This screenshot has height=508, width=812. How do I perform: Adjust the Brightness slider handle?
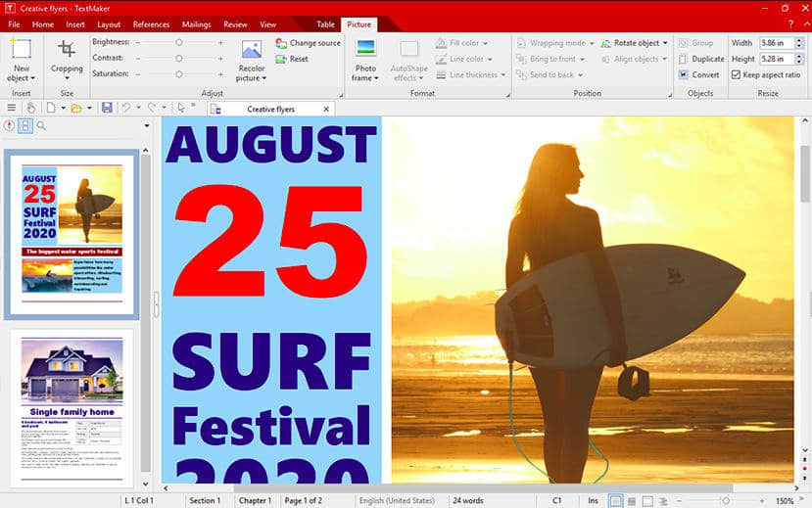pyautogui.click(x=178, y=42)
